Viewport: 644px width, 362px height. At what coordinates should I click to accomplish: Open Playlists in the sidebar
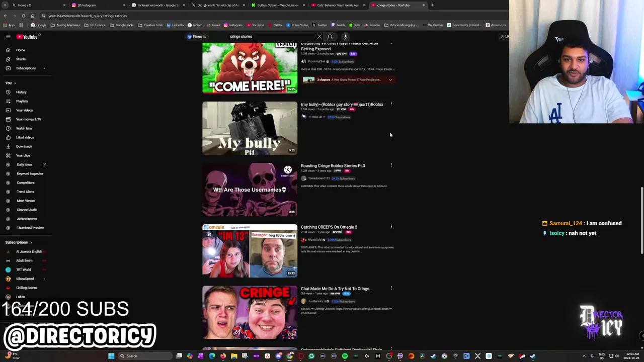point(22,101)
